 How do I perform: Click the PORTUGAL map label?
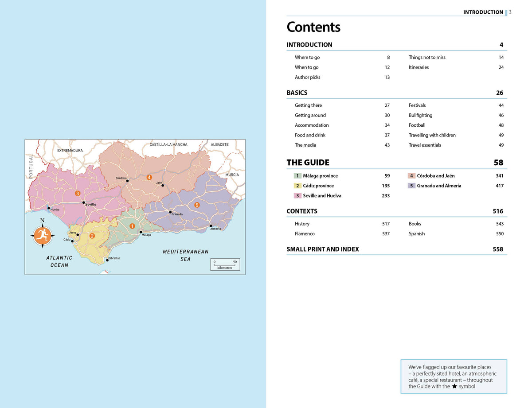pyautogui.click(x=31, y=167)
